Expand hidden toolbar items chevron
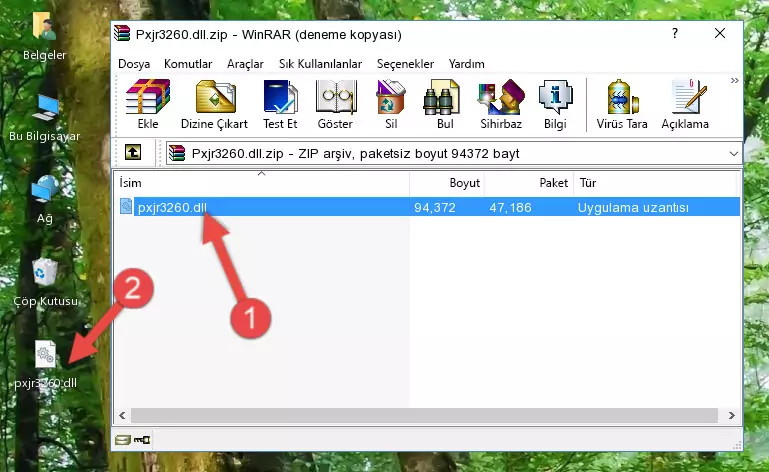This screenshot has width=769, height=472. point(734,80)
